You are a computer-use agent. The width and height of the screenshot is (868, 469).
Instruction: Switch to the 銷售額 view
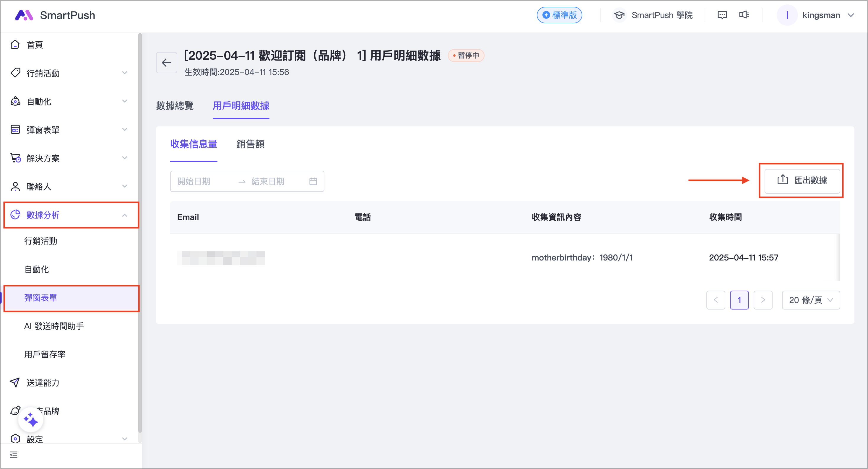[x=250, y=144]
